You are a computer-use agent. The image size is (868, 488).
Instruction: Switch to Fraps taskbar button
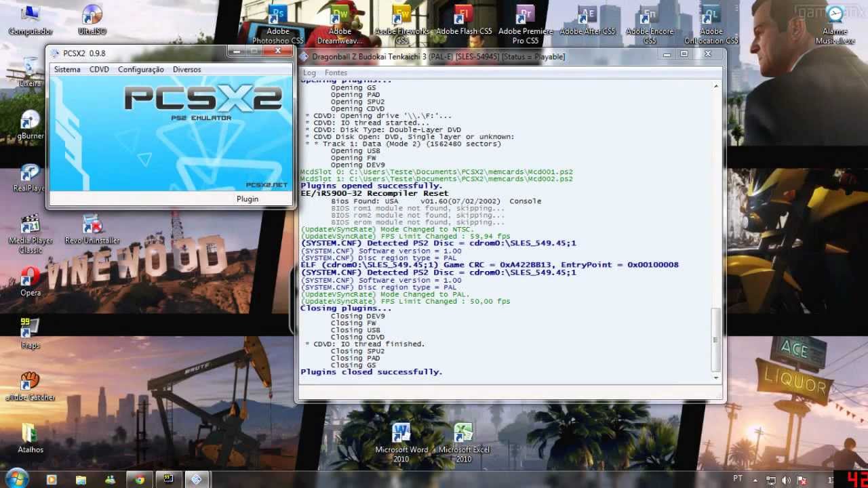click(168, 479)
